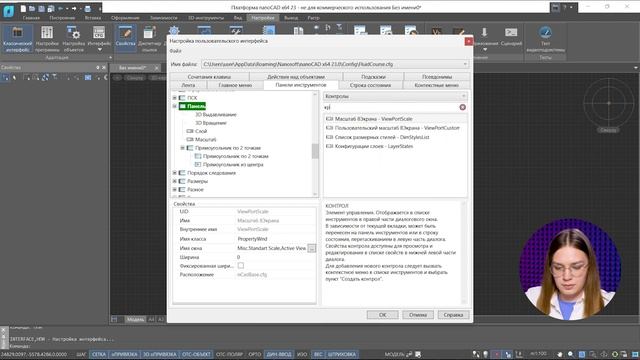Toggle 3D оПРИВЯЗКА in the status bar

(160, 354)
